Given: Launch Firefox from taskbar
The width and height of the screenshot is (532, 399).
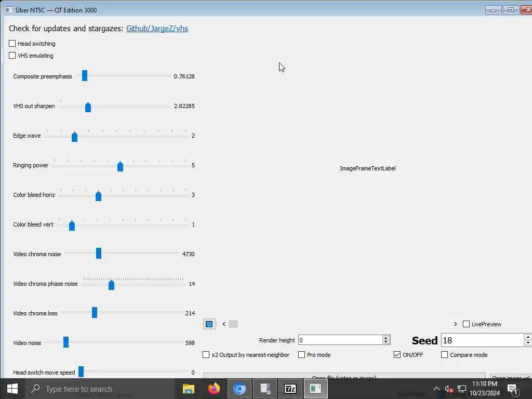Looking at the screenshot, I should pos(214,389).
